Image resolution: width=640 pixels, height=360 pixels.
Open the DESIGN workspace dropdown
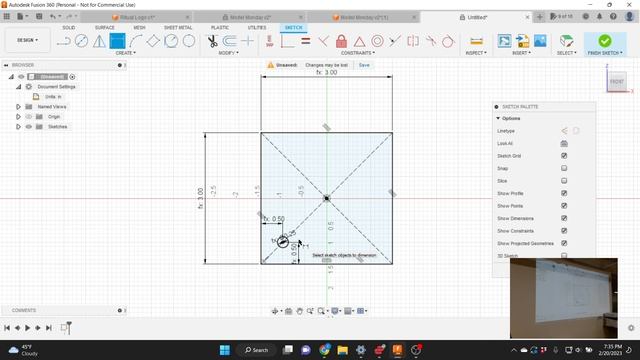(x=27, y=40)
